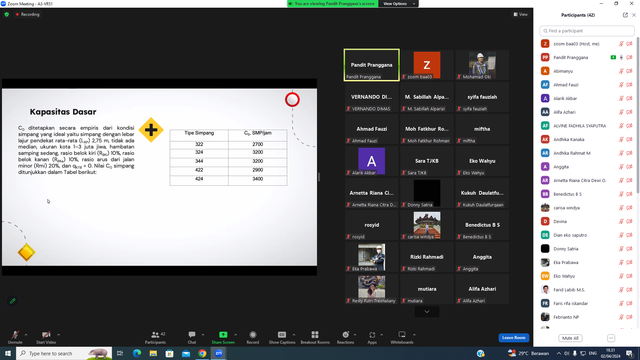Open the View Options dropdown

click(398, 4)
